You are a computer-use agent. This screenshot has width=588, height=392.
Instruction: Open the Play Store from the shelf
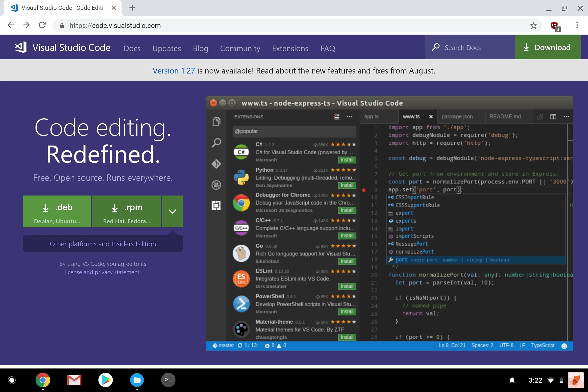pos(106,380)
